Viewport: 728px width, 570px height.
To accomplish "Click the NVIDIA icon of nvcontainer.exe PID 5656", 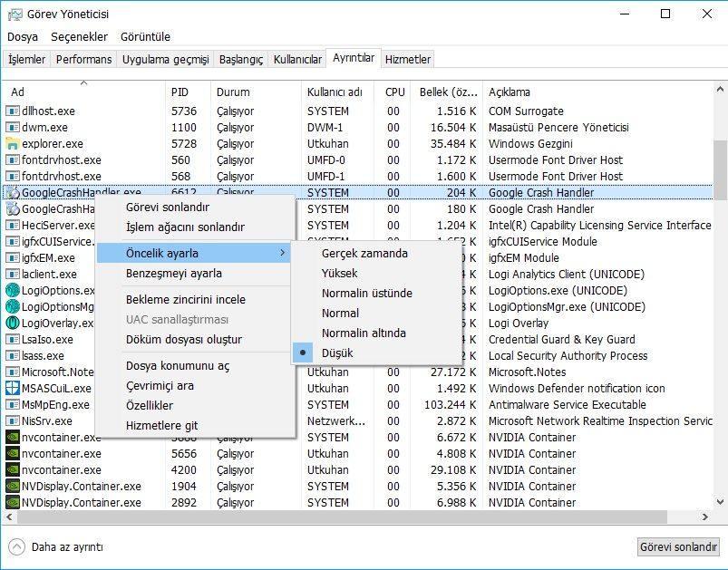I will [x=13, y=453].
